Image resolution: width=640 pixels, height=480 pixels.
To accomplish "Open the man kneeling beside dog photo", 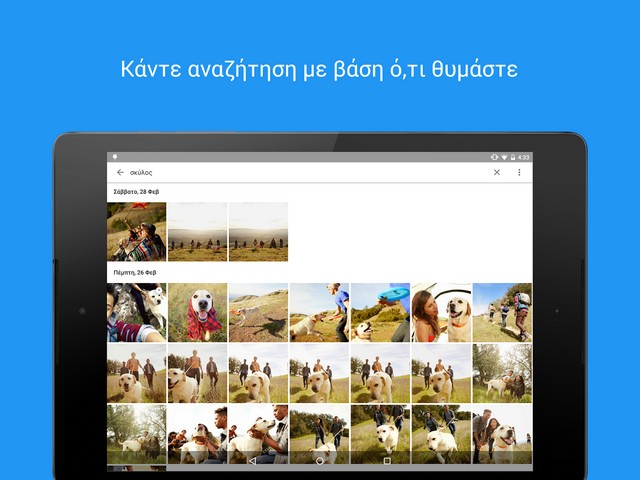I will [x=319, y=312].
